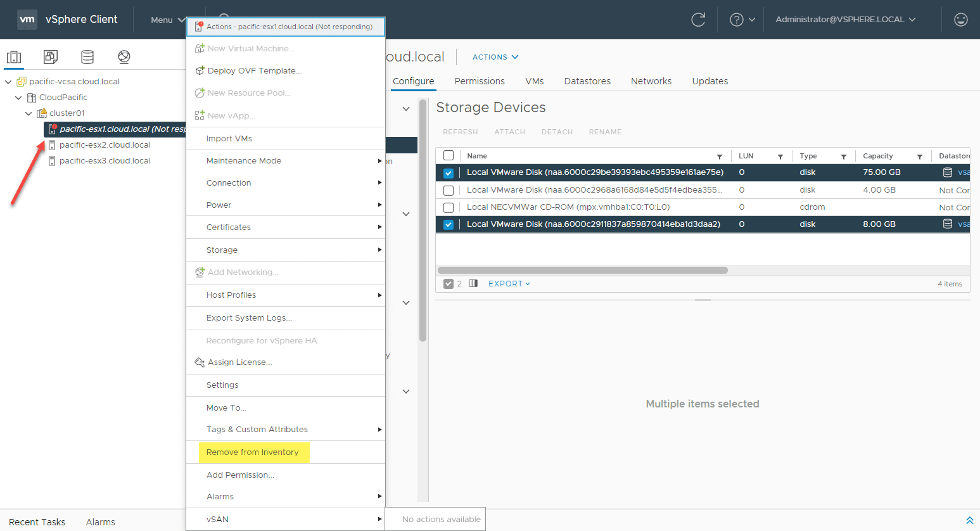This screenshot has height=531, width=980.
Task: Open the Hosts and Clusters inventory view
Action: coord(14,57)
